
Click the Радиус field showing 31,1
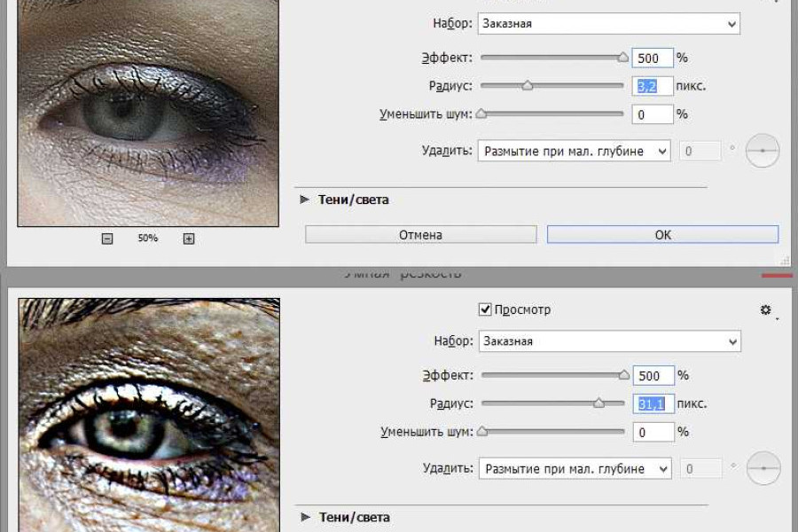653,403
